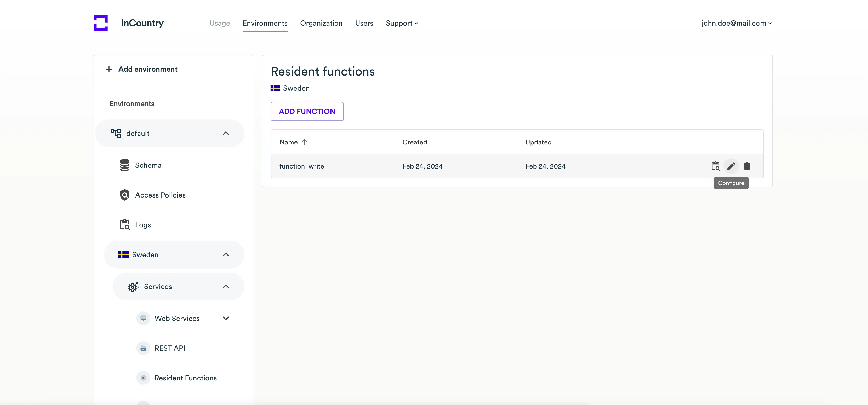Expand the Web Services chevron
This screenshot has width=868, height=405.
pyautogui.click(x=226, y=318)
